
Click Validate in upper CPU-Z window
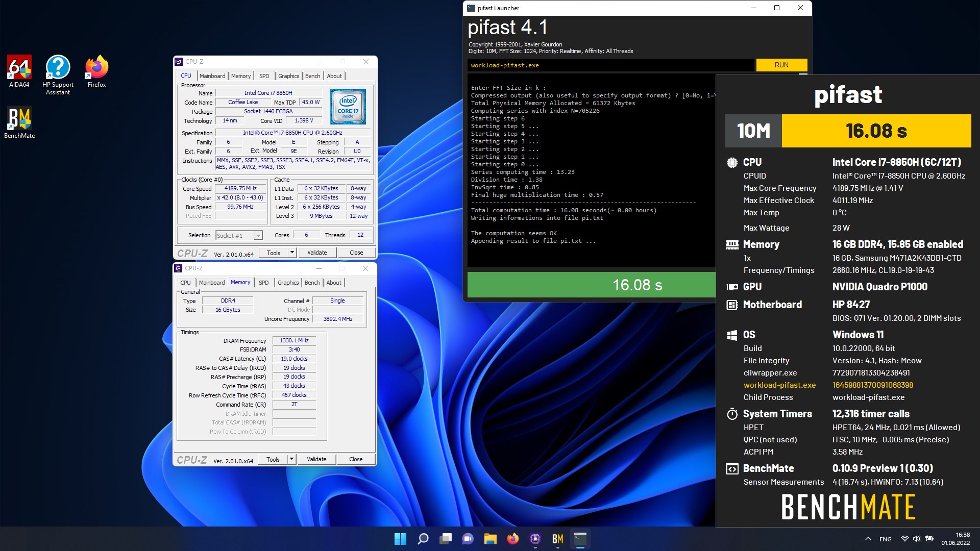click(x=317, y=253)
